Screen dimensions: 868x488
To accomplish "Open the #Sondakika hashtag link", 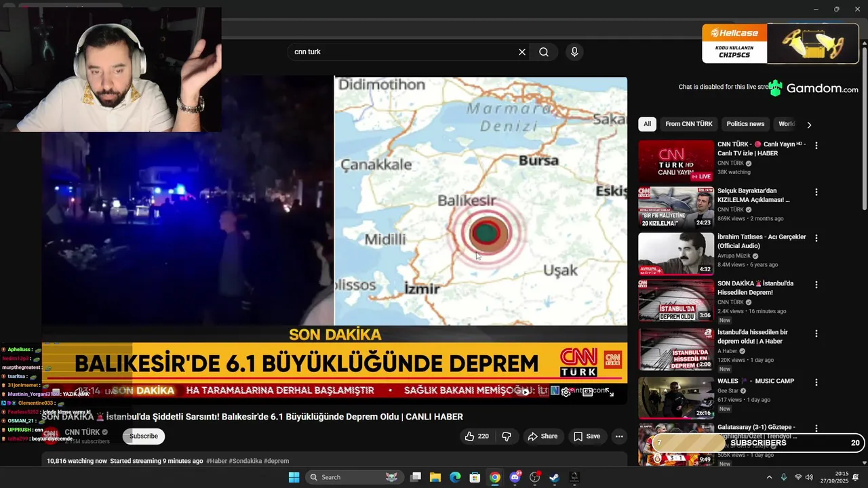I will (x=245, y=461).
